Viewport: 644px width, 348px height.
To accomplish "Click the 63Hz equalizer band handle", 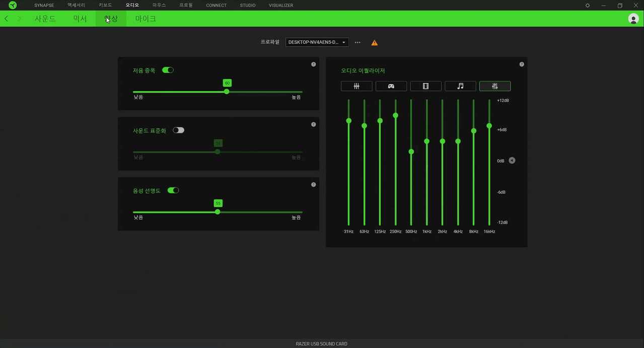I will tap(365, 126).
